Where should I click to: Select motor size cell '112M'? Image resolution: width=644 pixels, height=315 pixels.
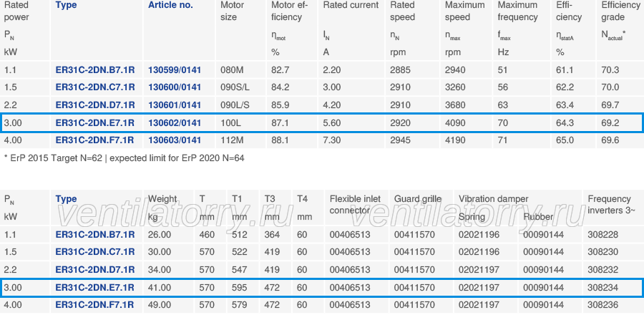tap(232, 140)
